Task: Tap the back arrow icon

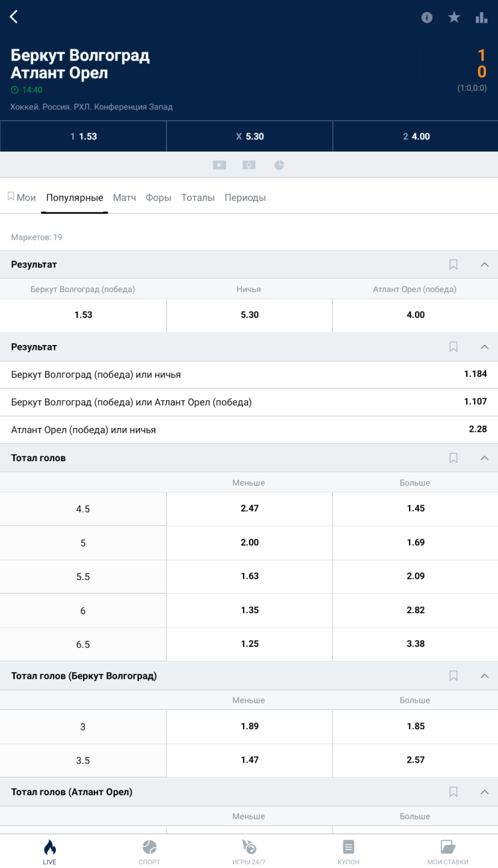Action: pos(14,17)
